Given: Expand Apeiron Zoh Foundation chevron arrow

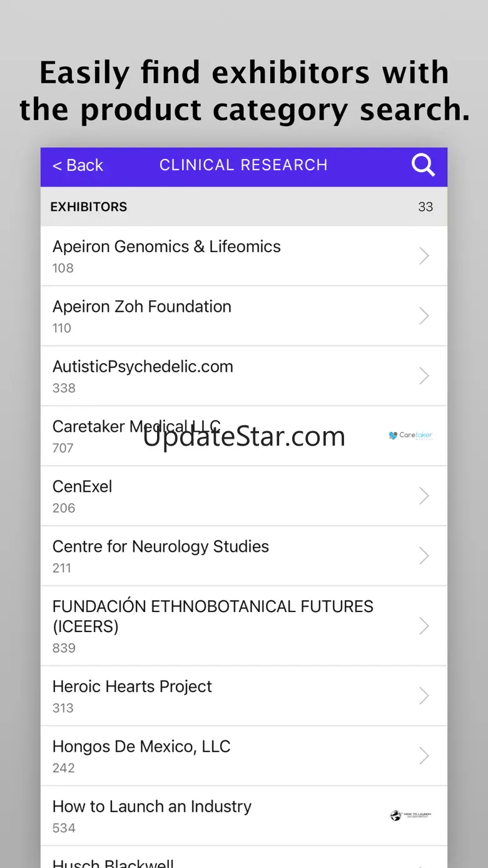Looking at the screenshot, I should [424, 315].
